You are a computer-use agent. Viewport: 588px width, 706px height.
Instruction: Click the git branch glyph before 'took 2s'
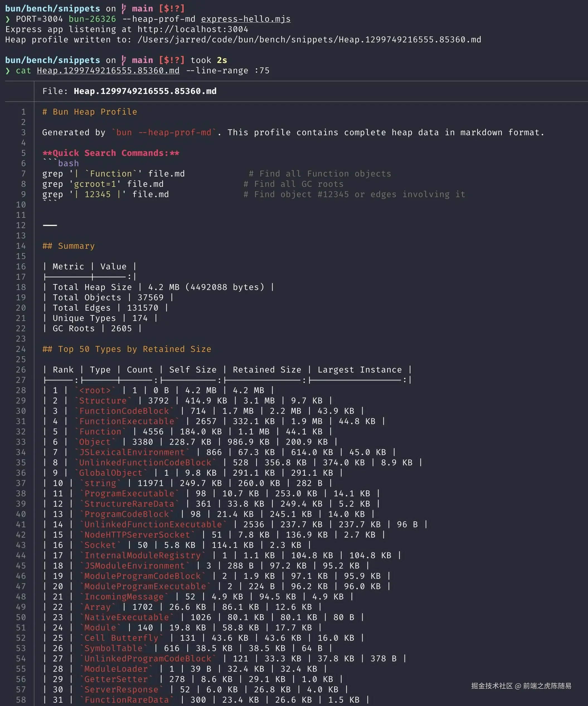pos(124,60)
